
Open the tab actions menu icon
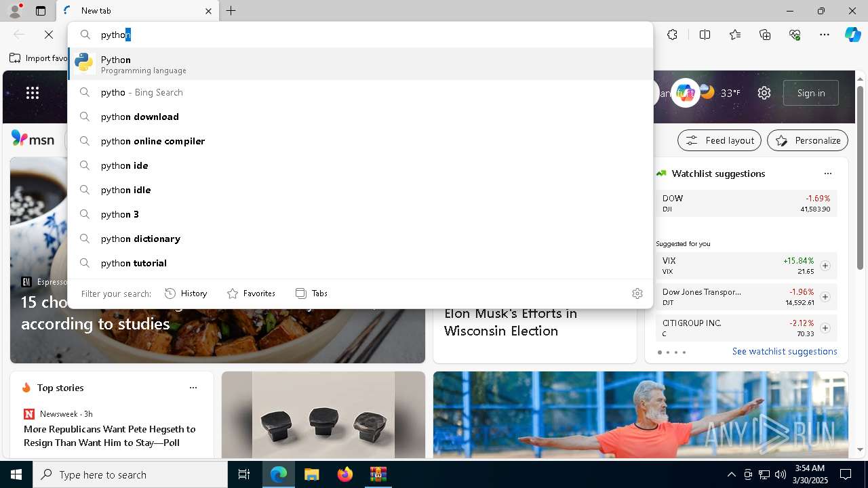(x=41, y=11)
